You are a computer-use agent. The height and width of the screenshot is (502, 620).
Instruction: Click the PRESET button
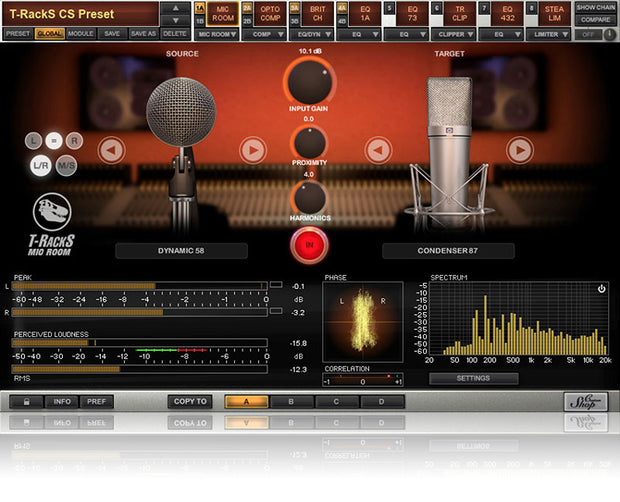[18, 34]
